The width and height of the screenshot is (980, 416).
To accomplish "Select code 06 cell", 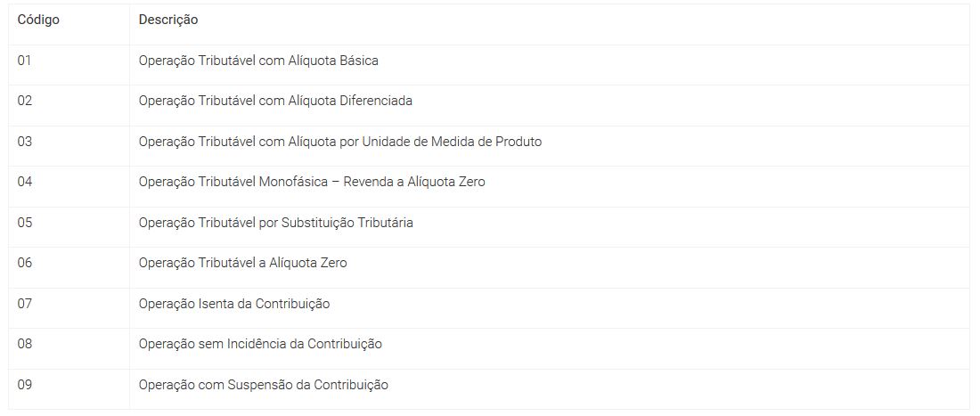I will (69, 267).
